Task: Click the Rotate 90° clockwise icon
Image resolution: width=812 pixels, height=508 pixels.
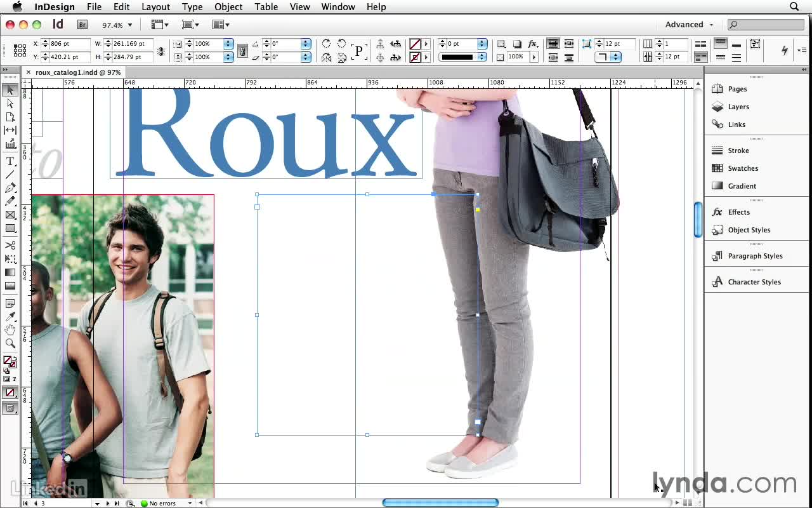Action: 326,44
